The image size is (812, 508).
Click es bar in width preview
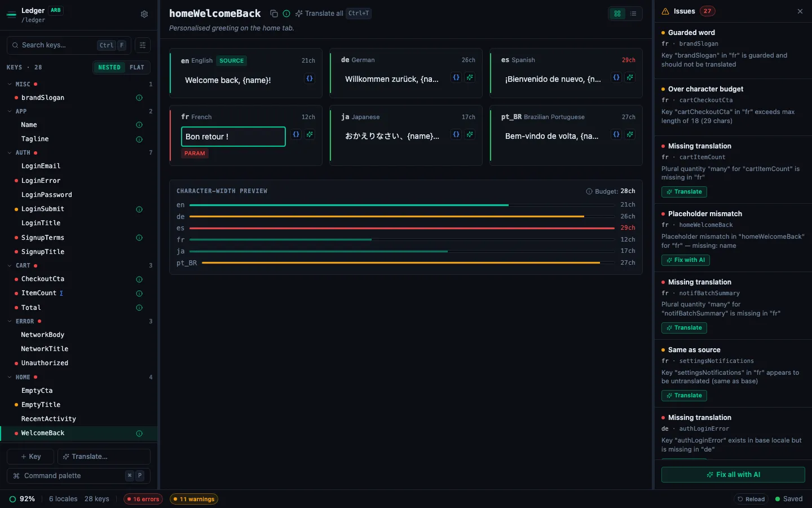pos(402,228)
